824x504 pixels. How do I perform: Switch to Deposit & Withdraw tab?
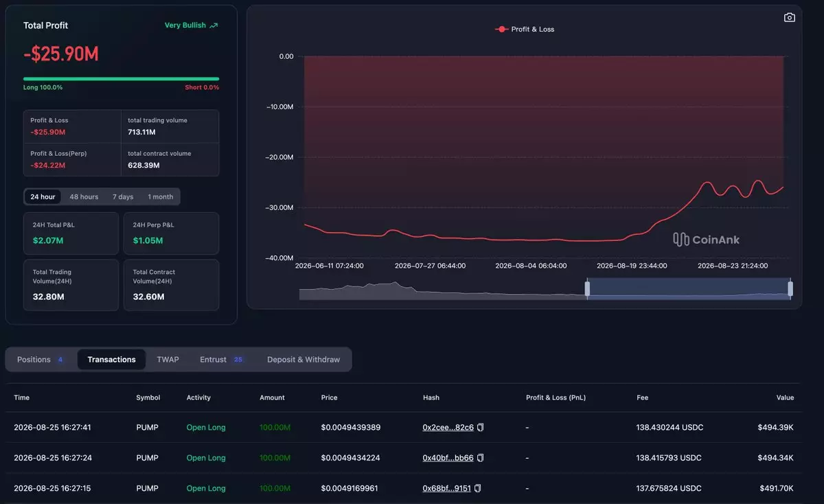pos(304,359)
